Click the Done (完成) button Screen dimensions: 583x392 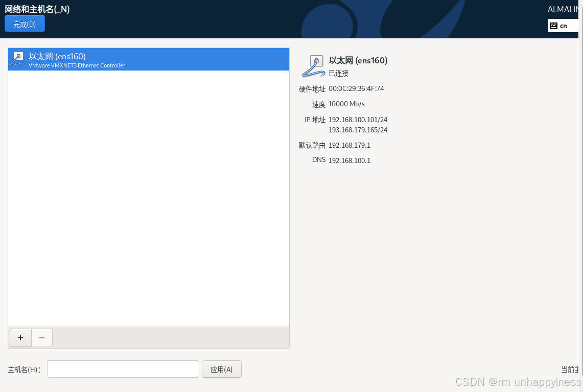pos(25,24)
